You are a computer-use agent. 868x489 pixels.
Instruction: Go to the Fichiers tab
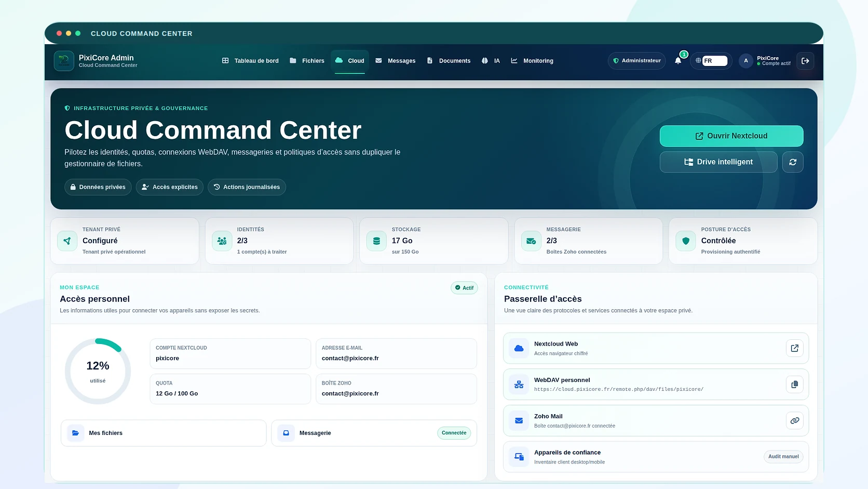(307, 61)
